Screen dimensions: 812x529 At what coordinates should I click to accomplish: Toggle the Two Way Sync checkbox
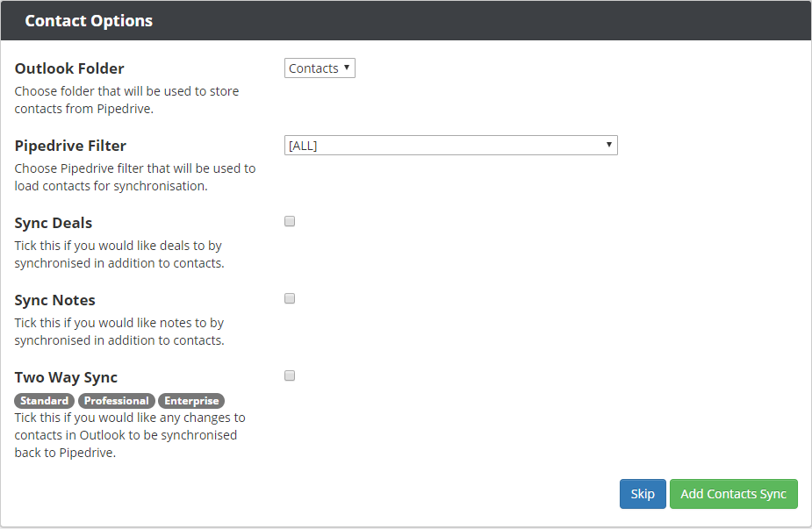click(290, 375)
